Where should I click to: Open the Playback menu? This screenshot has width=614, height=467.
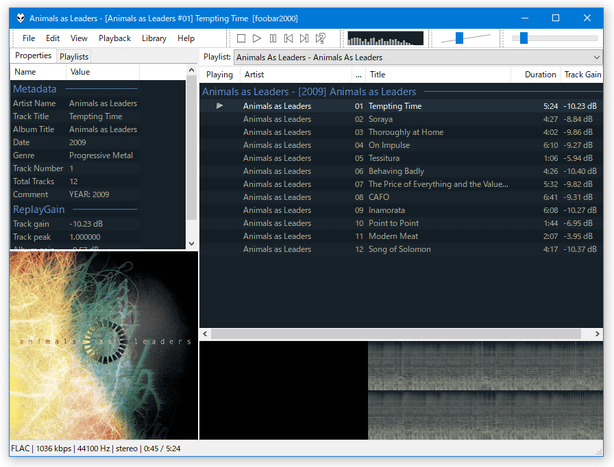pos(114,38)
